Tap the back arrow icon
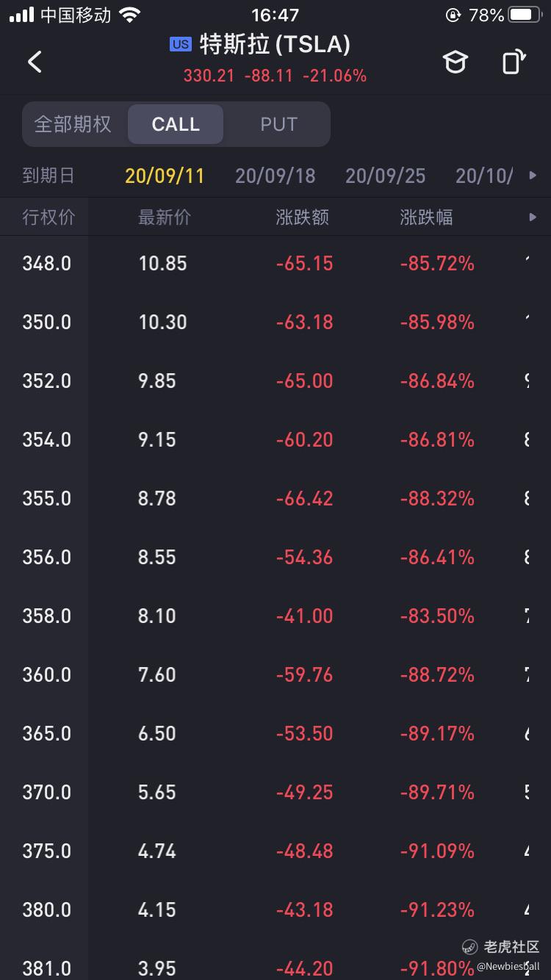This screenshot has width=551, height=980. click(x=35, y=62)
